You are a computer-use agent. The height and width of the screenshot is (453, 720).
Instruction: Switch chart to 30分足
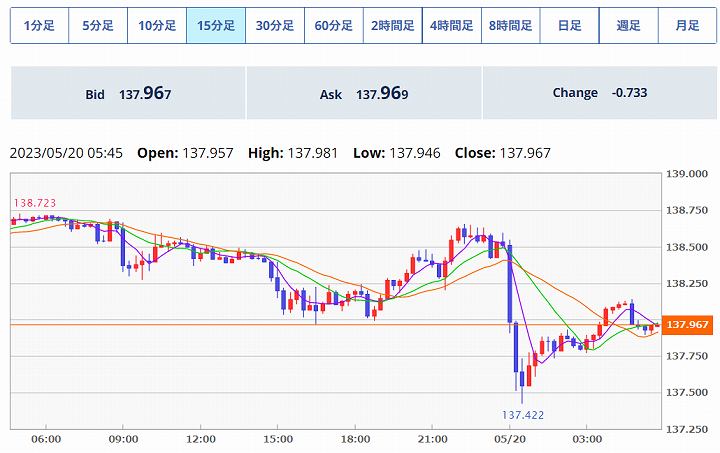[275, 25]
